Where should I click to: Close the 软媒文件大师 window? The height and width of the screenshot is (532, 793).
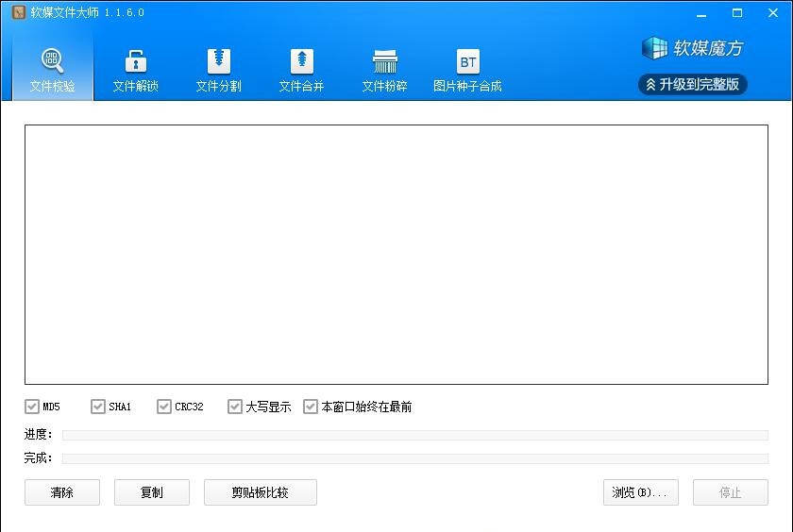coord(773,13)
